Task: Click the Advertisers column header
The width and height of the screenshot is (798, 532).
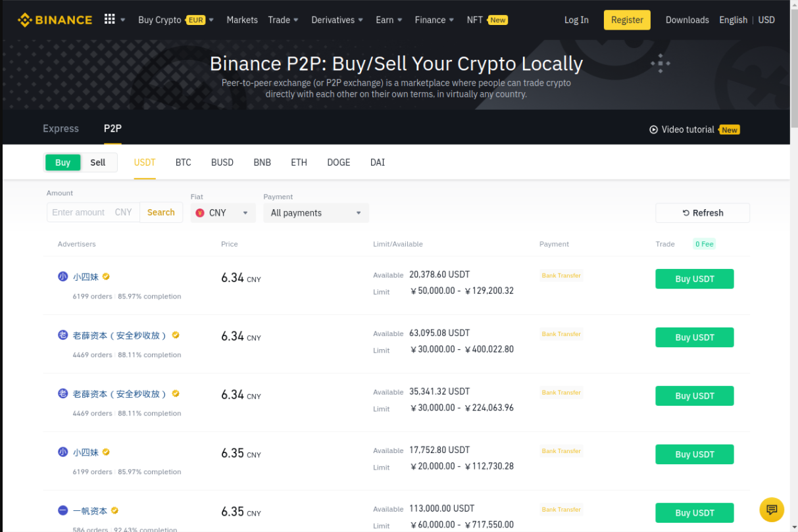Action: pyautogui.click(x=77, y=244)
